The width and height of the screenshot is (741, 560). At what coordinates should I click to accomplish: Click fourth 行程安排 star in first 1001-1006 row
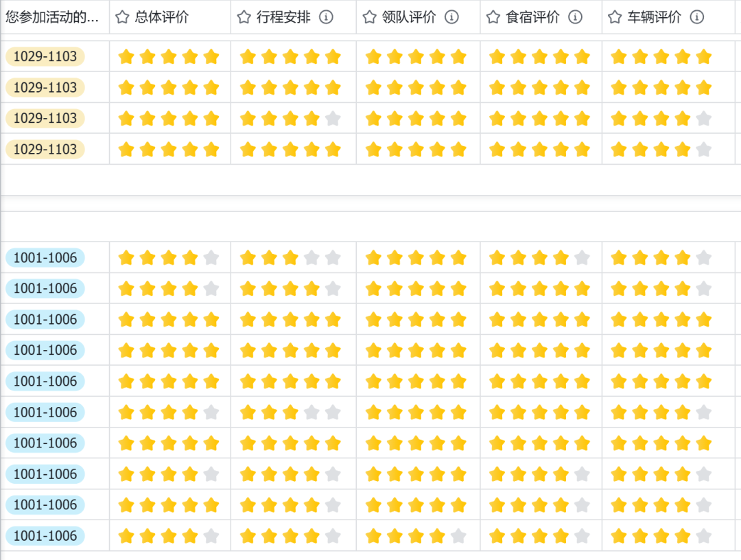click(312, 258)
